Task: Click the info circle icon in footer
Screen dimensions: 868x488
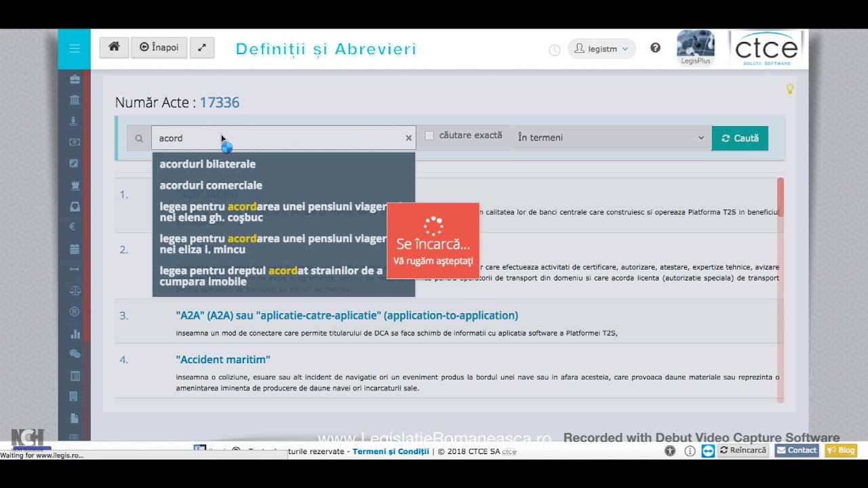Action: (x=690, y=451)
